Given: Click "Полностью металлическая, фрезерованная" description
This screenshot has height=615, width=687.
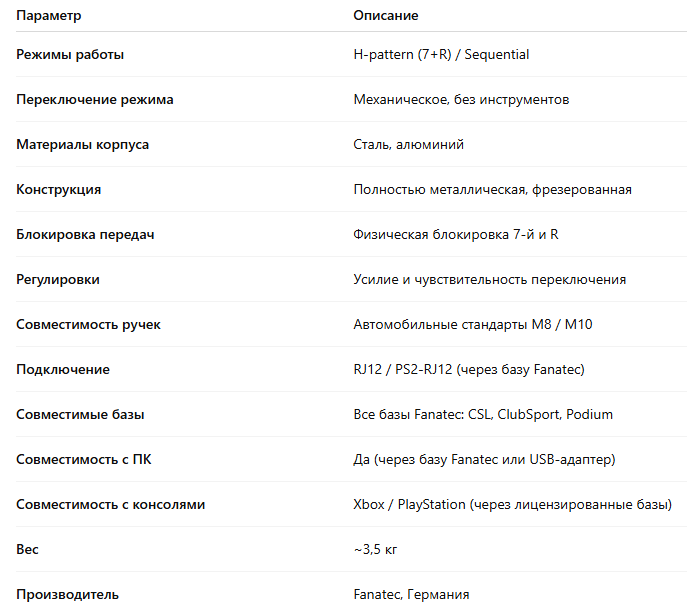Looking at the screenshot, I should (x=492, y=190).
